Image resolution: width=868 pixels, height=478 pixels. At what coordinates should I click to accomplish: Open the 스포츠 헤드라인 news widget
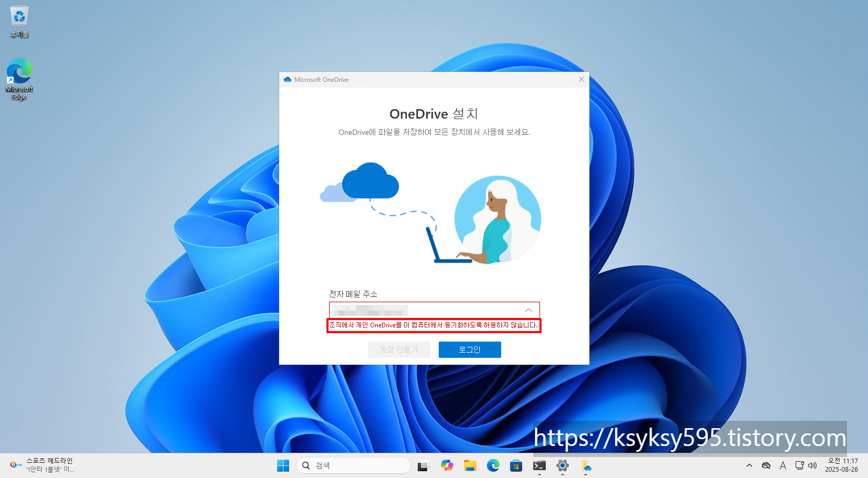click(42, 465)
